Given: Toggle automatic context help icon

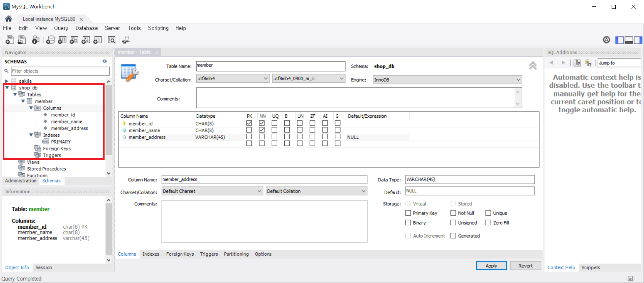Looking at the screenshot, I should pos(588,63).
